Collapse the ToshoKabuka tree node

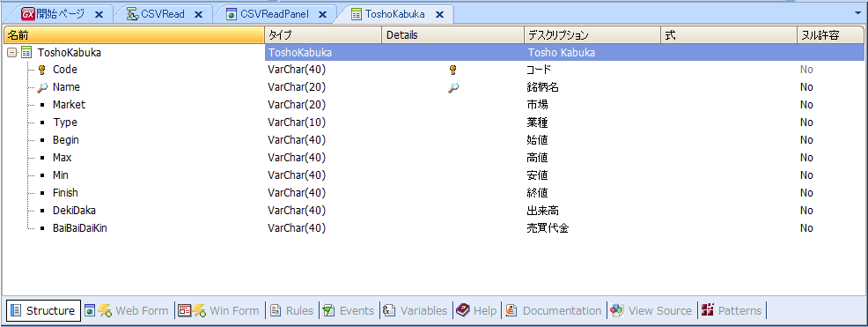click(11, 53)
